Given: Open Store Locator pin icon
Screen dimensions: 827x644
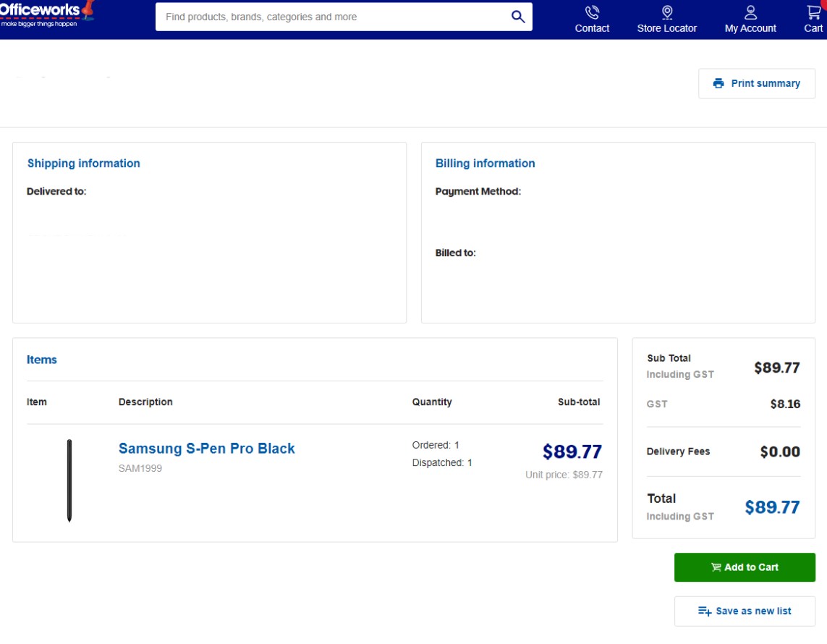Looking at the screenshot, I should click(666, 12).
